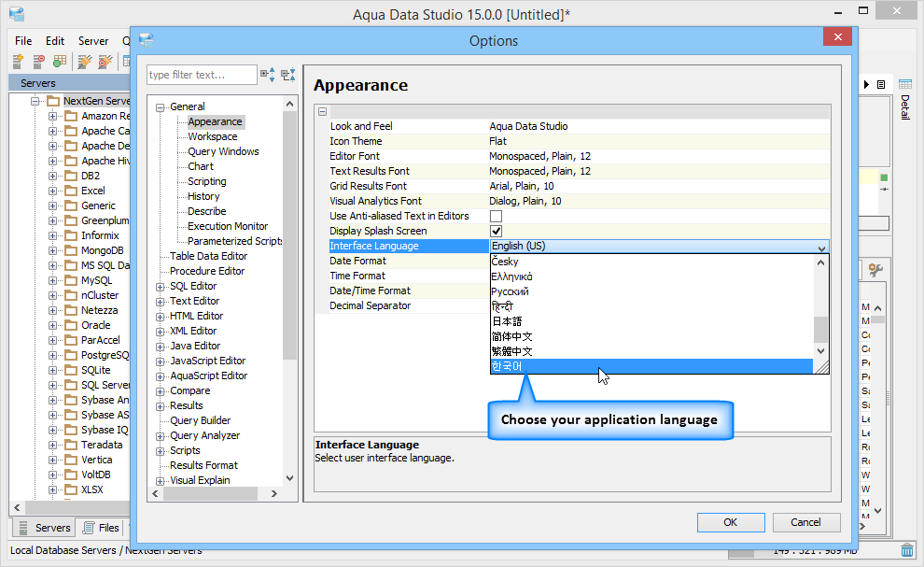
Task: Click the XLSX folder icon
Action: tap(71, 489)
